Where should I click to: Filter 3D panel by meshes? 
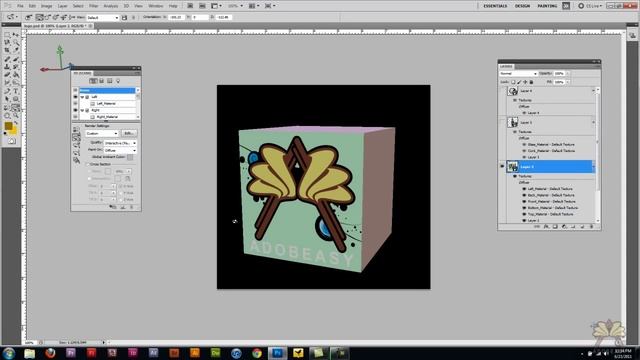(x=102, y=81)
